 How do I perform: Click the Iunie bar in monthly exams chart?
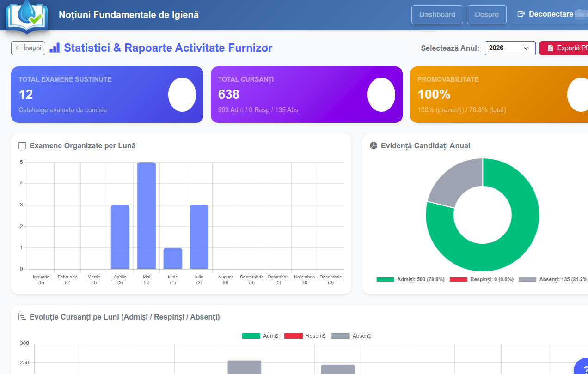pos(173,259)
